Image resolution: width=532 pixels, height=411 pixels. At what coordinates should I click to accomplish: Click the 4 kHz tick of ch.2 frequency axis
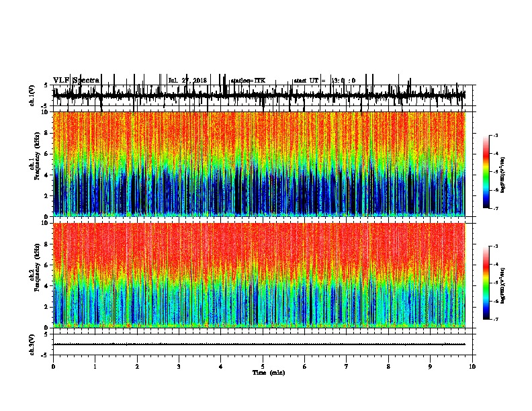coord(47,286)
